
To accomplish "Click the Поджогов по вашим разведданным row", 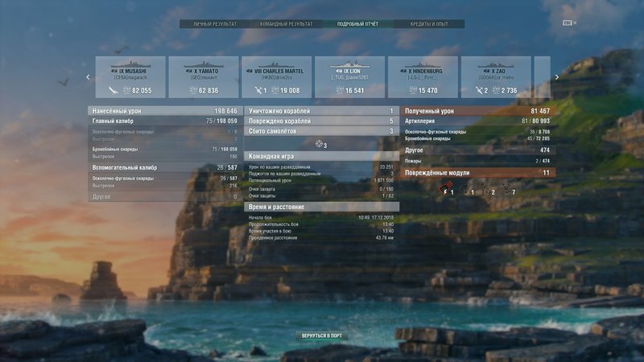I will 321,174.
